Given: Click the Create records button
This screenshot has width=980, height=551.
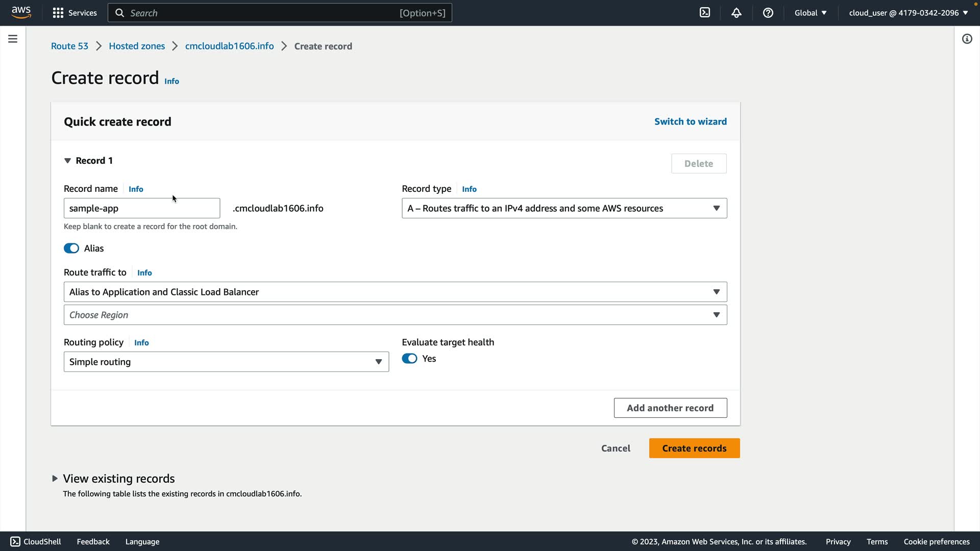Looking at the screenshot, I should (694, 448).
